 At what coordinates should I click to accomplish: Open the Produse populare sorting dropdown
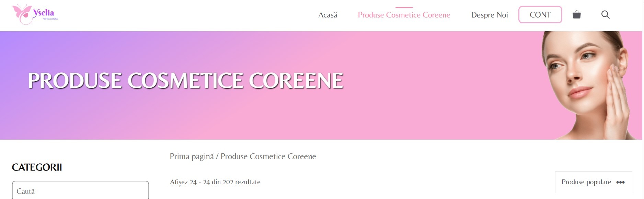[x=594, y=182]
